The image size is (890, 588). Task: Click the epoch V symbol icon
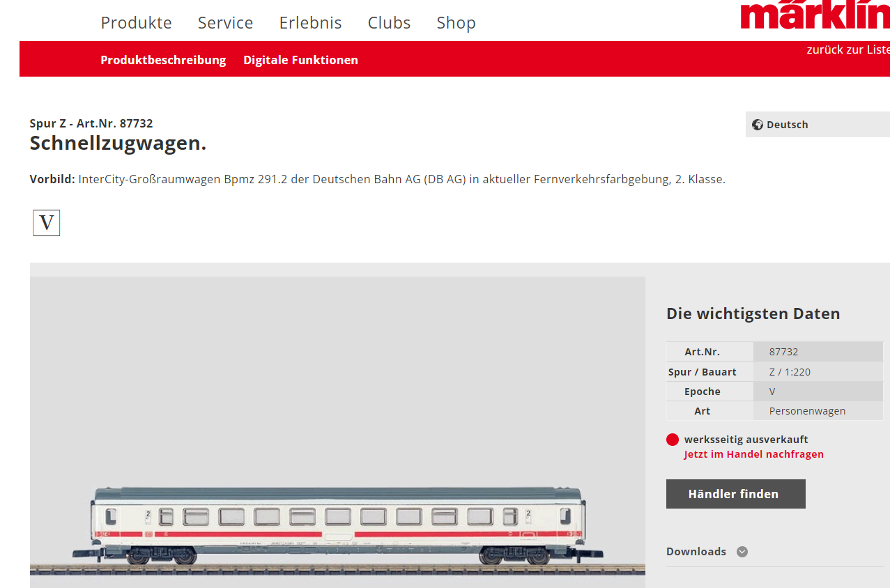pos(47,223)
